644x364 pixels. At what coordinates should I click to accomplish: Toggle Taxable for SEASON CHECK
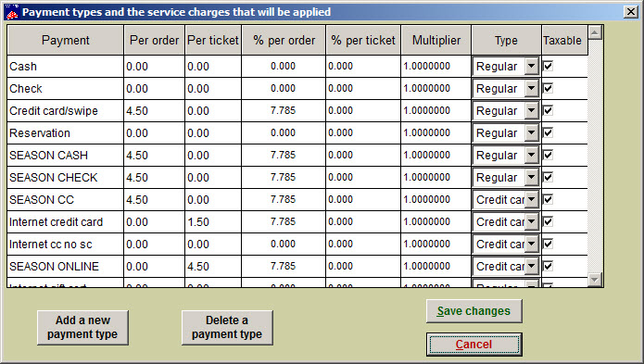click(548, 177)
